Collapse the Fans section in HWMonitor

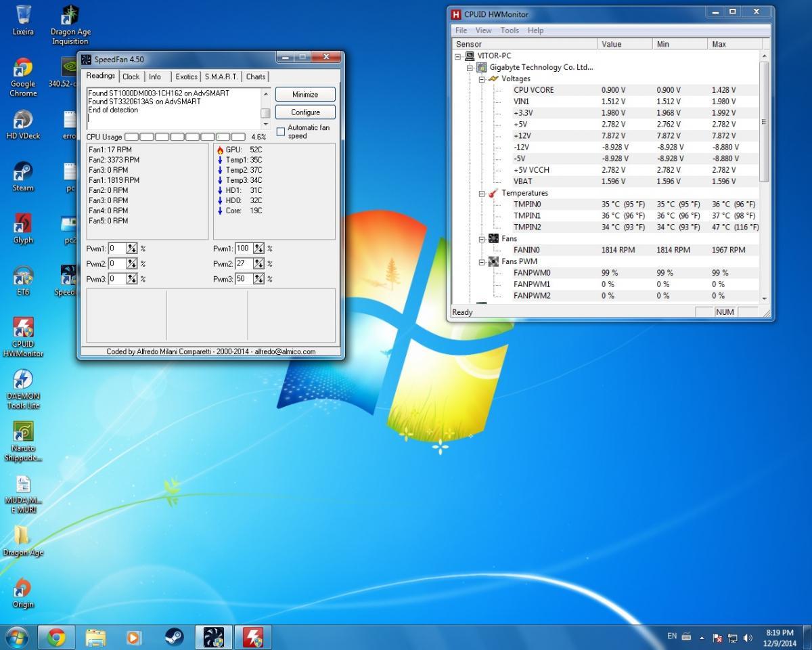(482, 239)
